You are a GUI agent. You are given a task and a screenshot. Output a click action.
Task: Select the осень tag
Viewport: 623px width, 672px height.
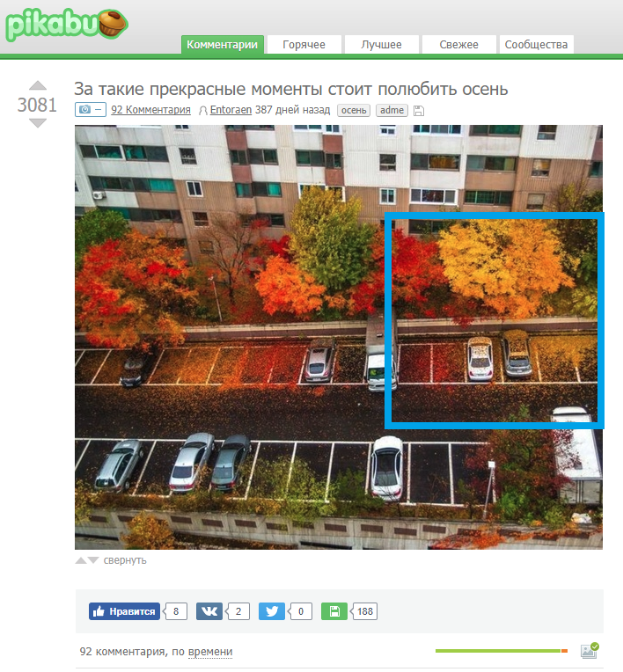[354, 110]
